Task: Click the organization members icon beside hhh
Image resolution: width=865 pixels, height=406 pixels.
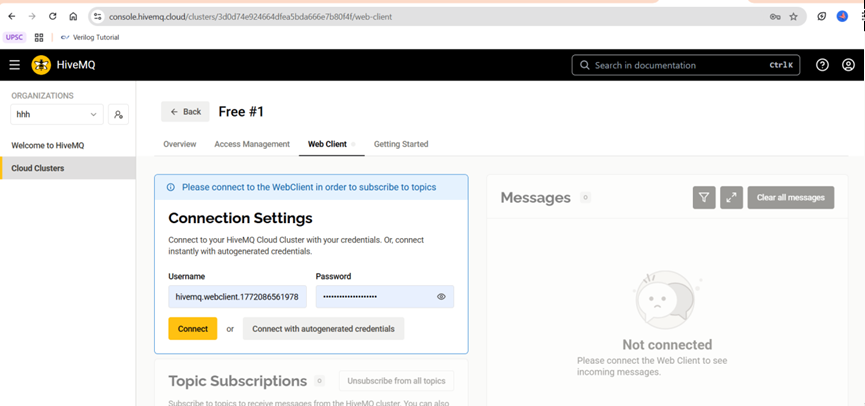Action: [x=119, y=115]
